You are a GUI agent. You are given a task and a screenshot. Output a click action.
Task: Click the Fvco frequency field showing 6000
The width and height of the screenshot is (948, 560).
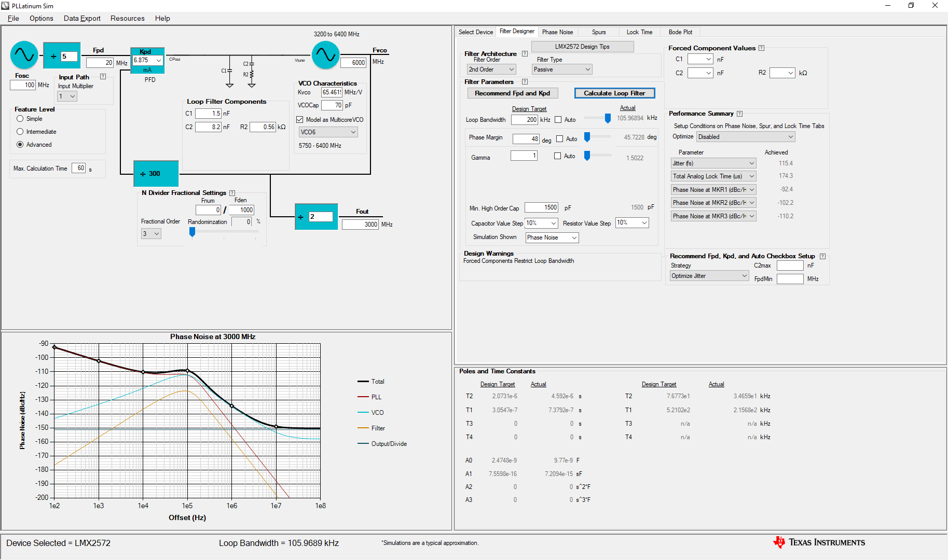pos(353,63)
